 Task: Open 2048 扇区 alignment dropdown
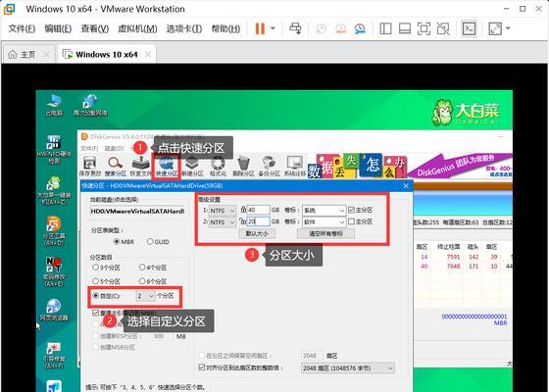(348, 368)
